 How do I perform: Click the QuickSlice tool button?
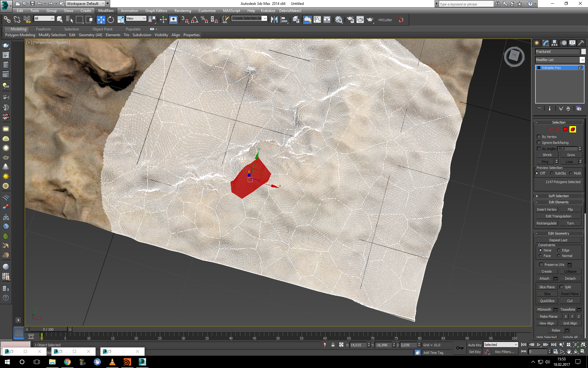pos(547,301)
